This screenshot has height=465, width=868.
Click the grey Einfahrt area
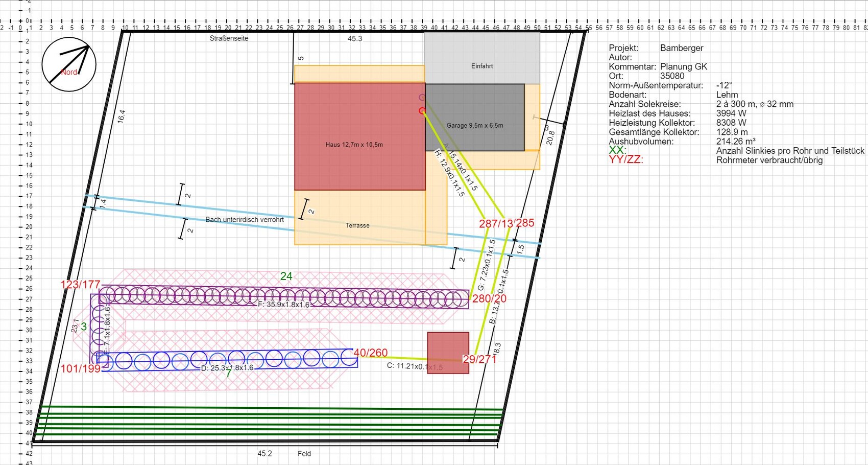click(x=481, y=57)
